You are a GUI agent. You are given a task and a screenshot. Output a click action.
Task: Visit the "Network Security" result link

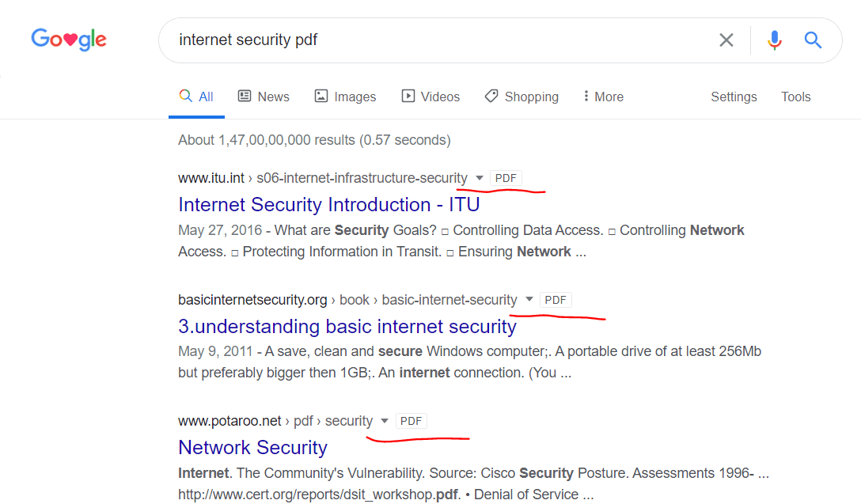(x=252, y=447)
